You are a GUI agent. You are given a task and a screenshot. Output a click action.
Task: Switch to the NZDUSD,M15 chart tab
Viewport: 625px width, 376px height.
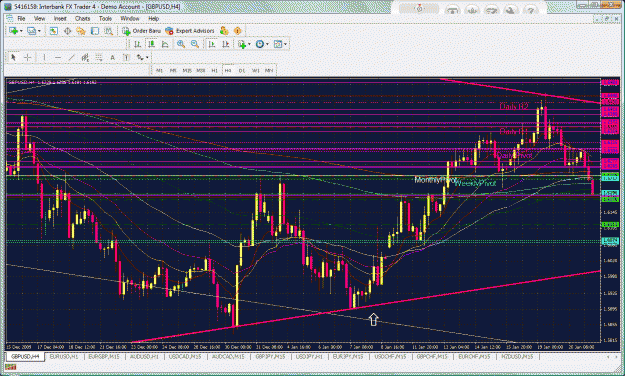click(517, 356)
